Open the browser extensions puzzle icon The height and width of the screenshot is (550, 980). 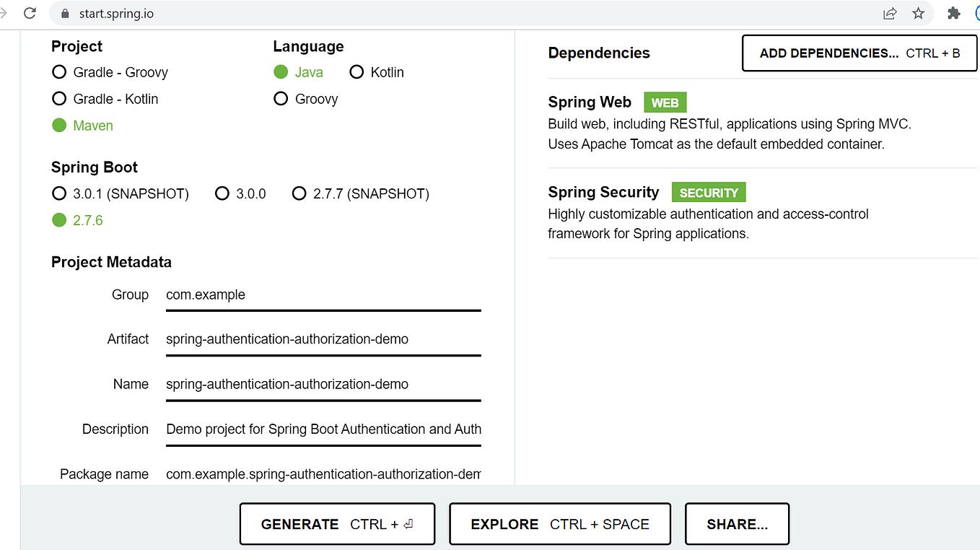pos(953,13)
